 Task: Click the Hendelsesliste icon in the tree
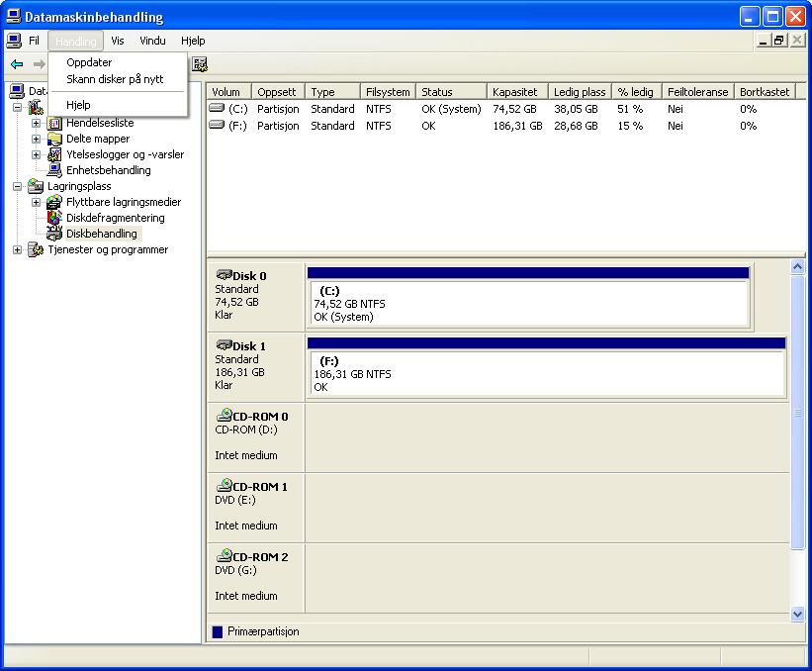pos(54,124)
